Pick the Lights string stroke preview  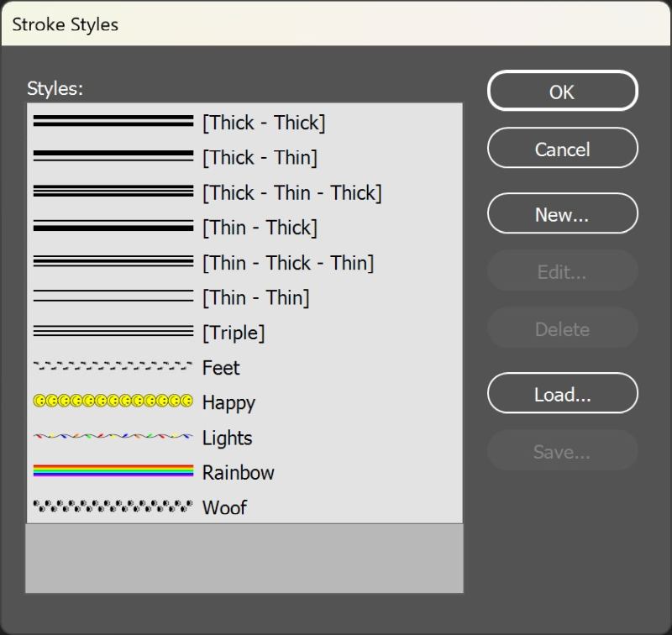(x=113, y=437)
